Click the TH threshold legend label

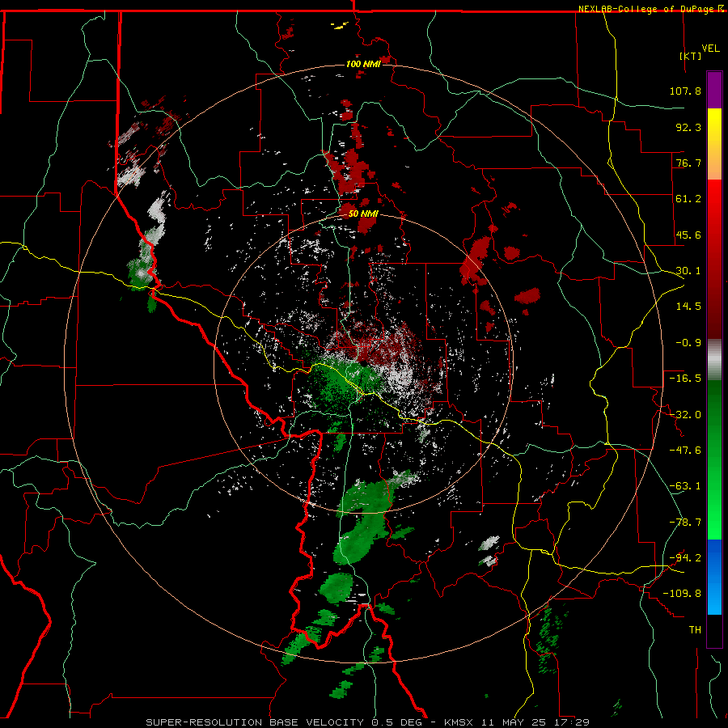pyautogui.click(x=695, y=630)
